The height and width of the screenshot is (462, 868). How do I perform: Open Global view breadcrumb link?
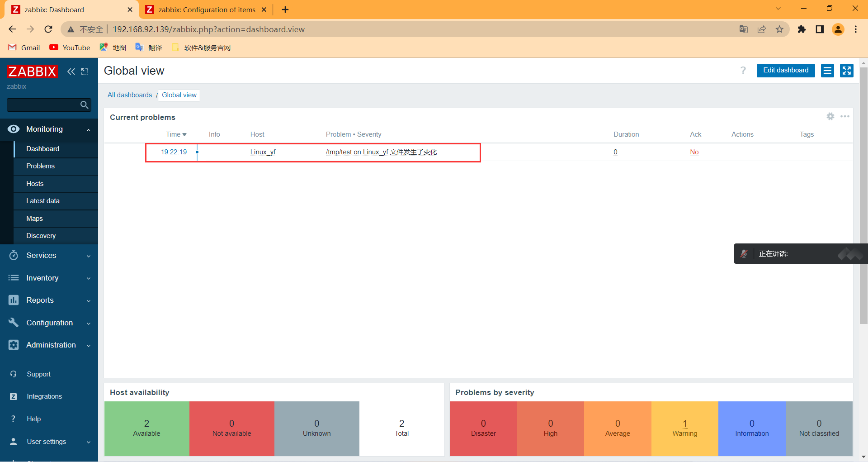(179, 95)
